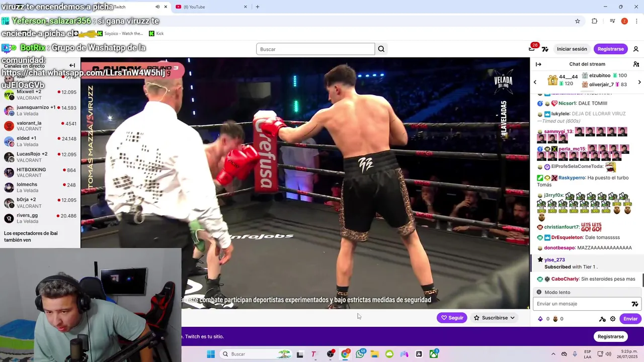Click the Twitch search input field
644x362 pixels.
pos(315,49)
